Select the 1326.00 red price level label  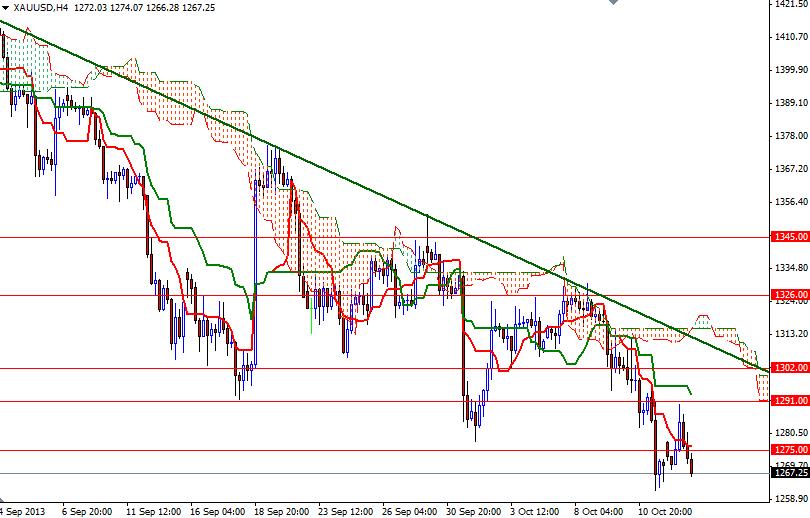[x=790, y=294]
